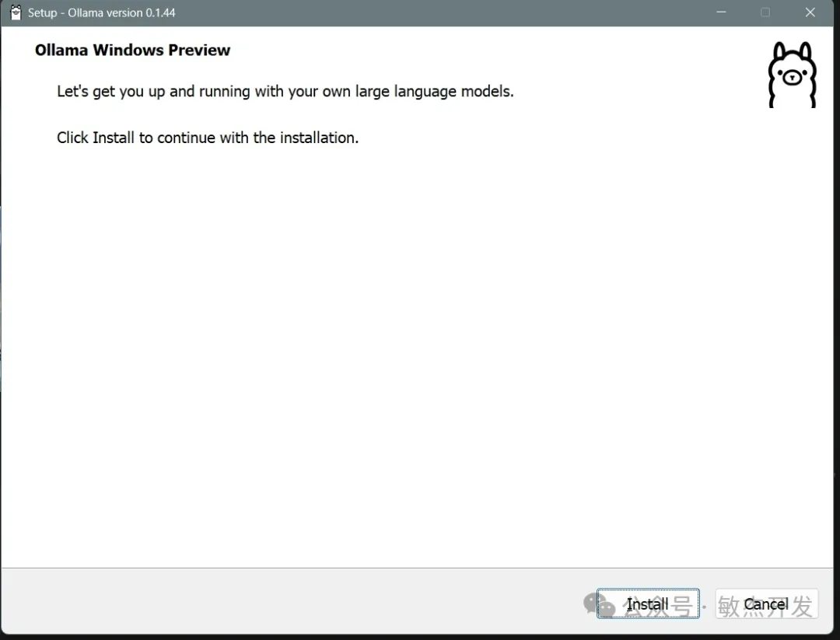Open the title bar Ollama setup icon
840x640 pixels.
tap(16, 12)
